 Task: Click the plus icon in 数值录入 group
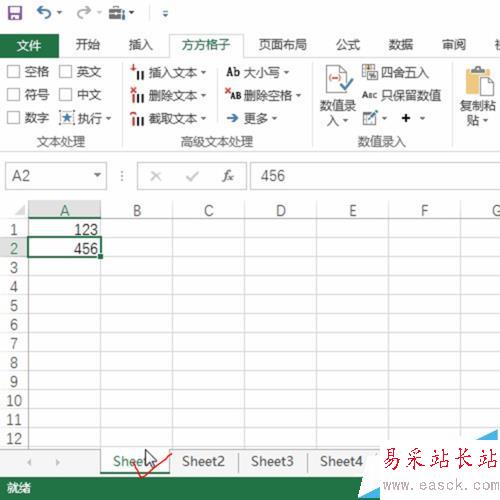point(406,118)
